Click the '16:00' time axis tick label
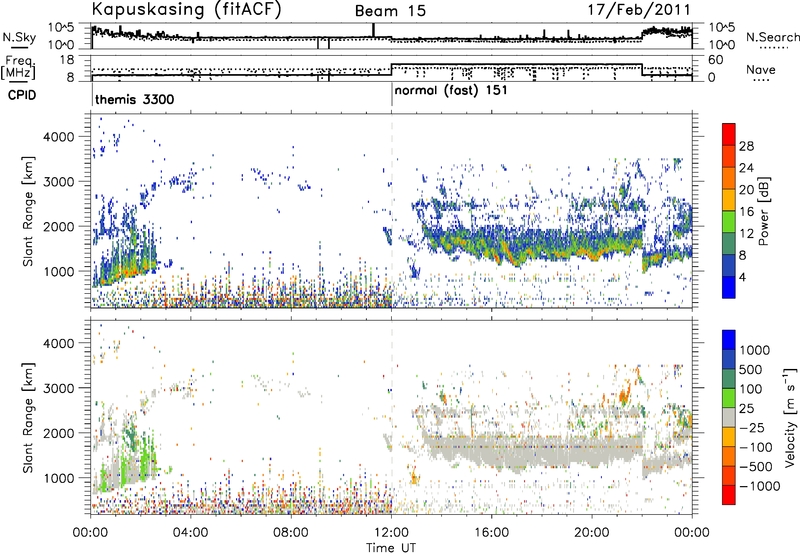Image resolution: width=800 pixels, height=554 pixels. (491, 533)
